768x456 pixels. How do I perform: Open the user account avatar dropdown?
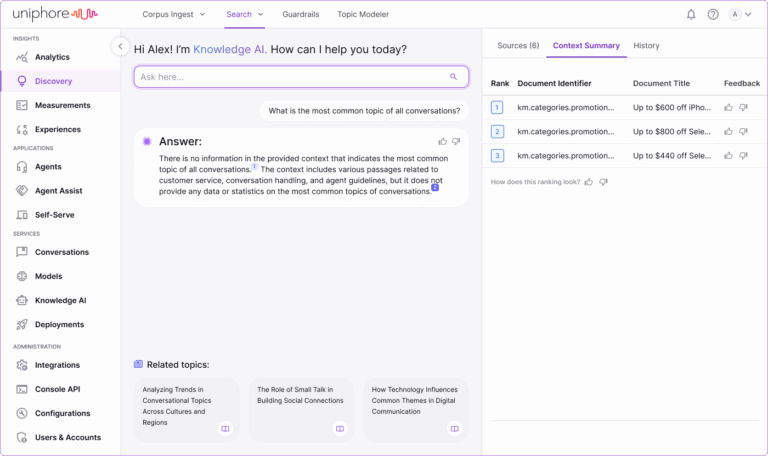[740, 15]
